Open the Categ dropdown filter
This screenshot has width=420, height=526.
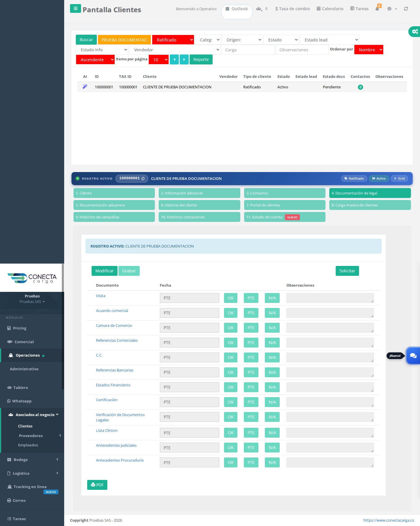[208, 40]
